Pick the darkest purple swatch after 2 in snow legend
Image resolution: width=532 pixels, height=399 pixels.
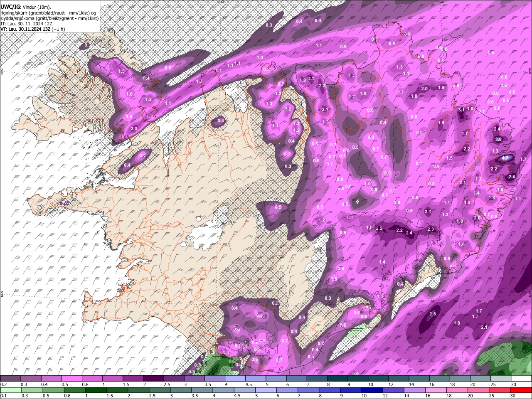(153, 379)
